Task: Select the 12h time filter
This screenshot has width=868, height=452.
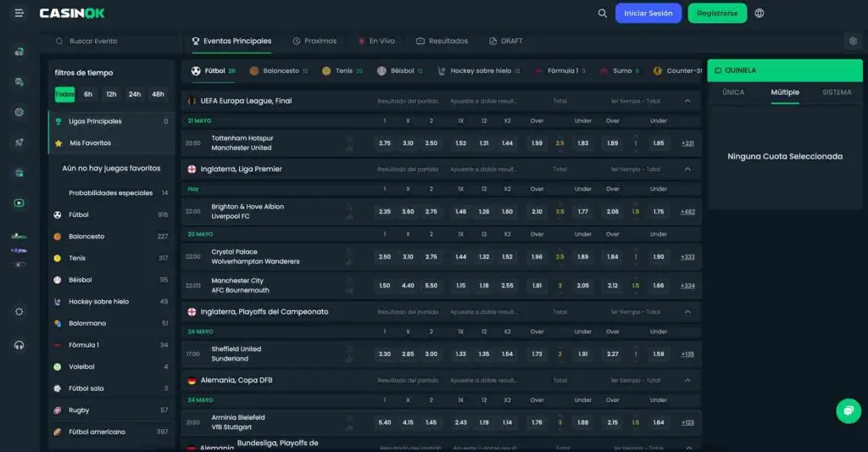Action: point(111,94)
